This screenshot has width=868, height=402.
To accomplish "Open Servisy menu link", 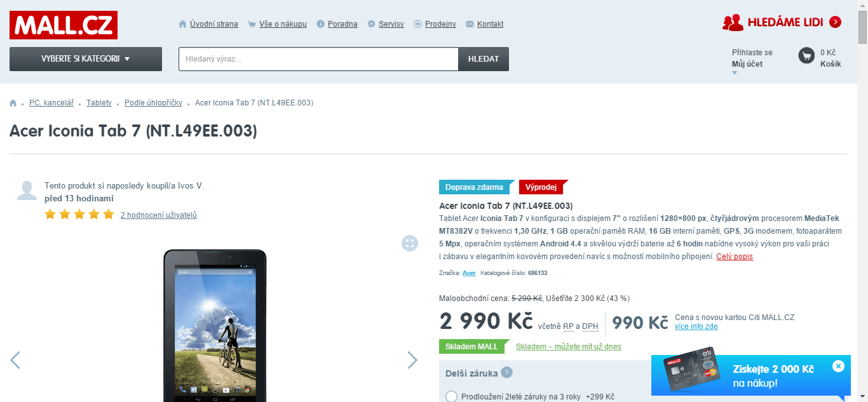I will coord(391,24).
